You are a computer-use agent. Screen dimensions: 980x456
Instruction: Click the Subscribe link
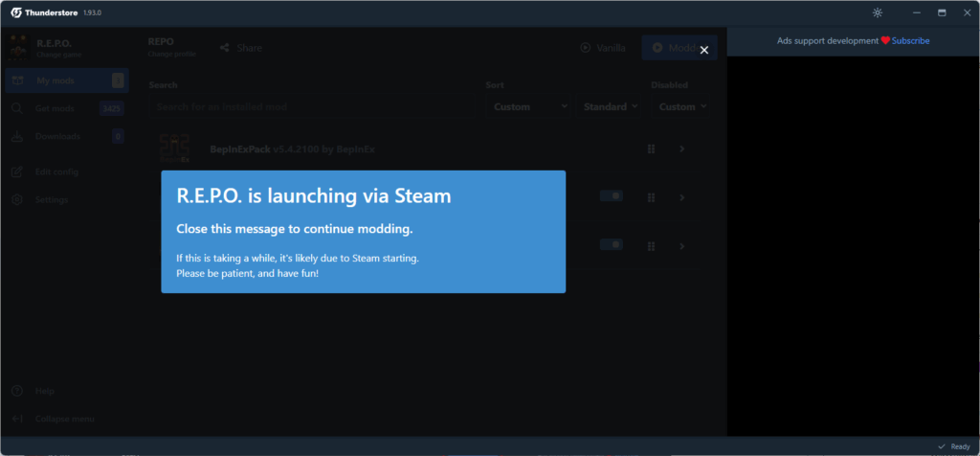tap(911, 40)
